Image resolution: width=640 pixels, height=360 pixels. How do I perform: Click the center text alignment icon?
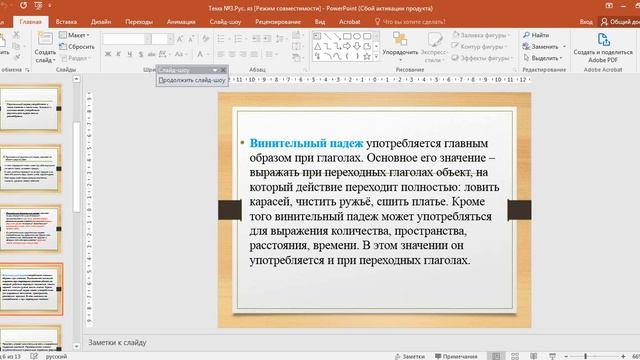coord(232,54)
